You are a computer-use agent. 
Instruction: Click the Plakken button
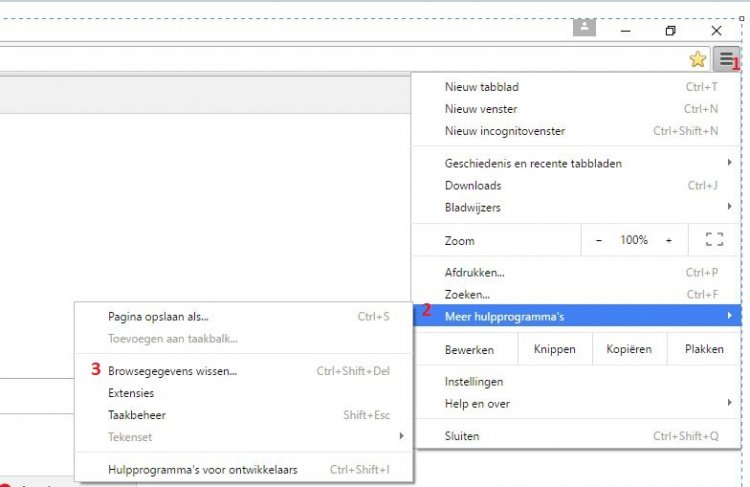point(704,349)
